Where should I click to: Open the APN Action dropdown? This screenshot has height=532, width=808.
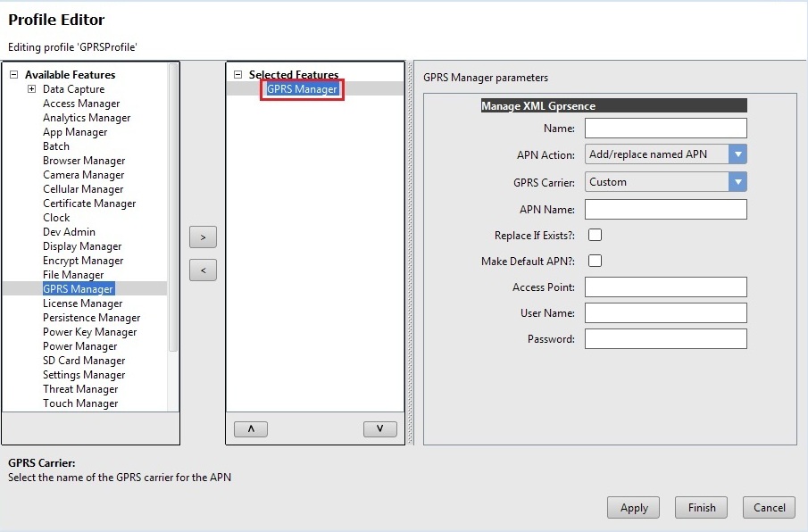tap(737, 154)
